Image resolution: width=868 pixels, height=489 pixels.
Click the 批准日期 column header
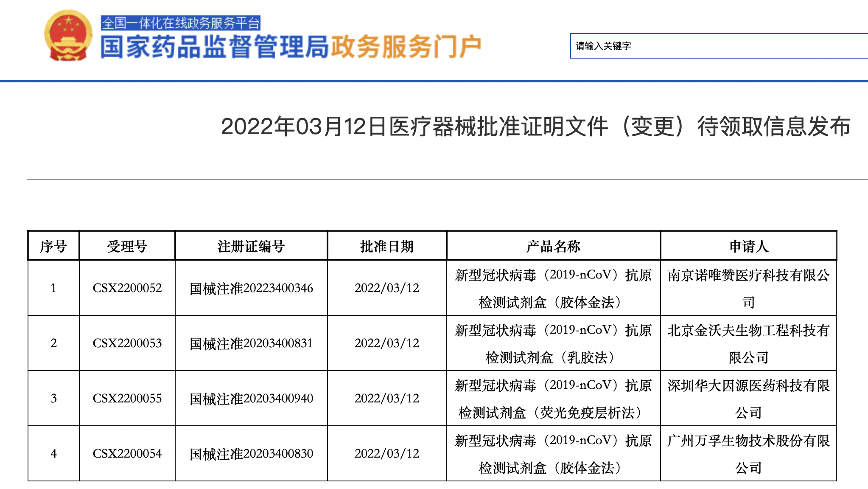click(387, 246)
